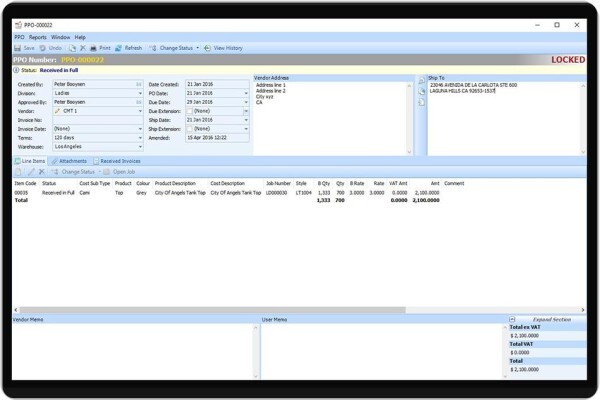
Task: Open the Due Extension dropdown arrow
Action: pos(246,111)
